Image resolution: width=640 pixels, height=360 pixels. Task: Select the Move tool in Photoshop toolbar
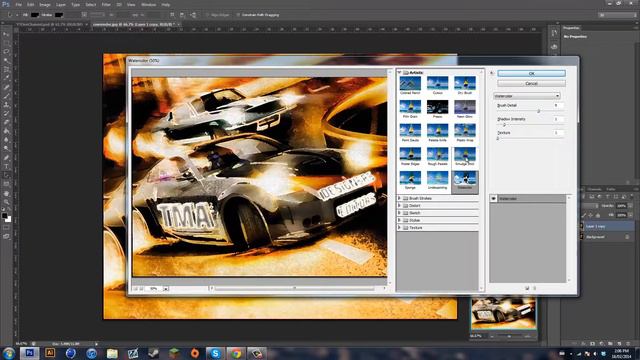(x=7, y=34)
